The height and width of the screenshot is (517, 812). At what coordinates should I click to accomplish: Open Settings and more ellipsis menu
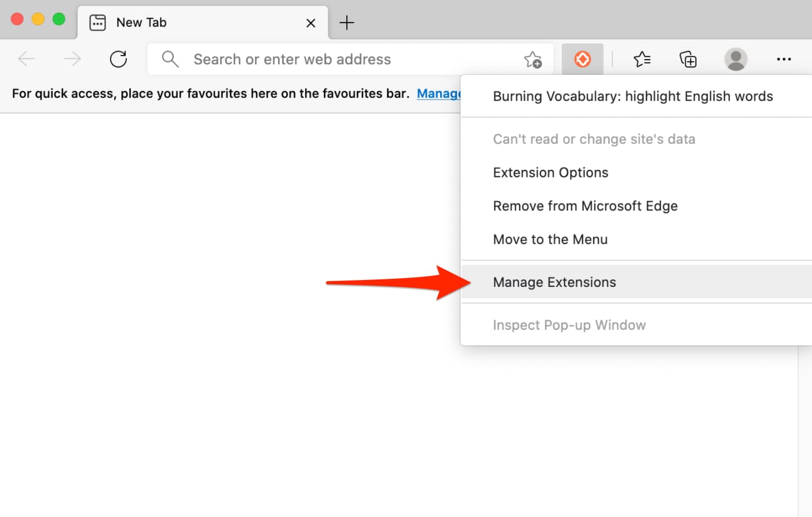pyautogui.click(x=784, y=59)
